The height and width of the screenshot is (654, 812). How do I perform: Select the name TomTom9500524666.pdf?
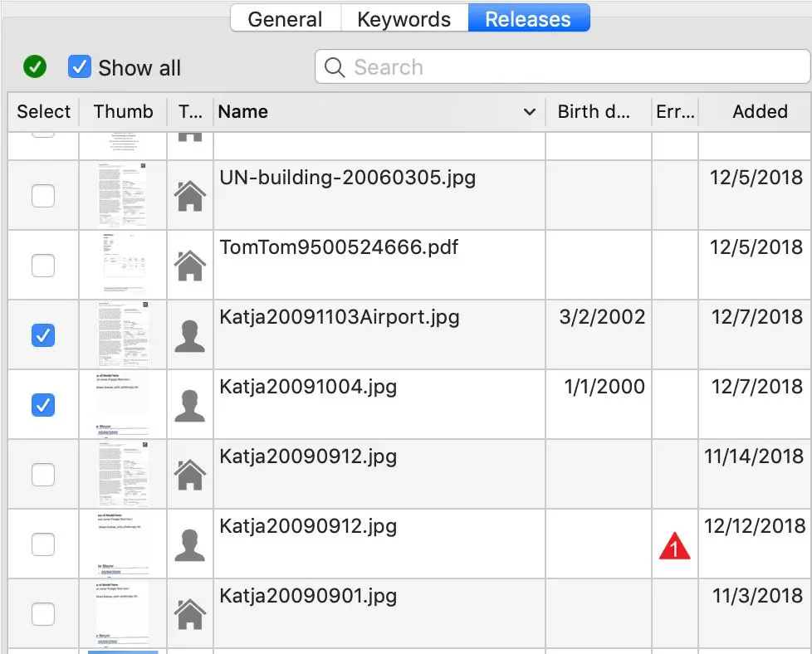[339, 247]
